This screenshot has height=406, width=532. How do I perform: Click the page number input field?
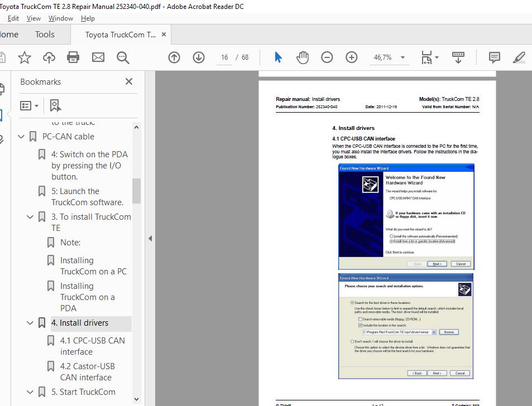(x=224, y=57)
